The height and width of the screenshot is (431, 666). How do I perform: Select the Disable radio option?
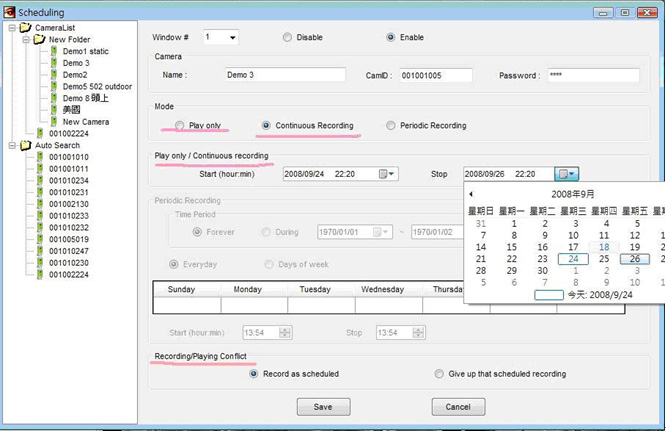point(288,38)
